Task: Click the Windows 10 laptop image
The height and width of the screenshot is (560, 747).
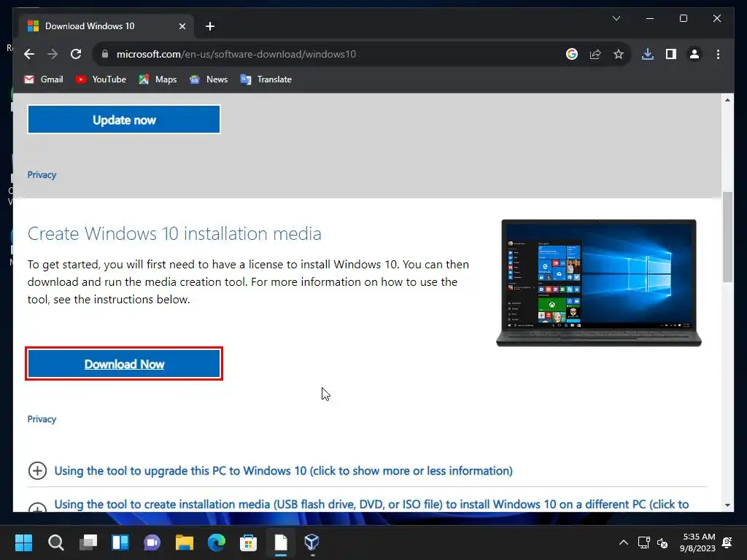Action: 599,283
